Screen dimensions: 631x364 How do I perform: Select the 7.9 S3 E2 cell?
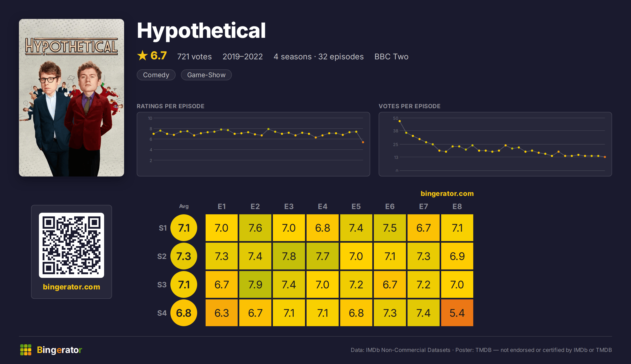[x=255, y=284]
